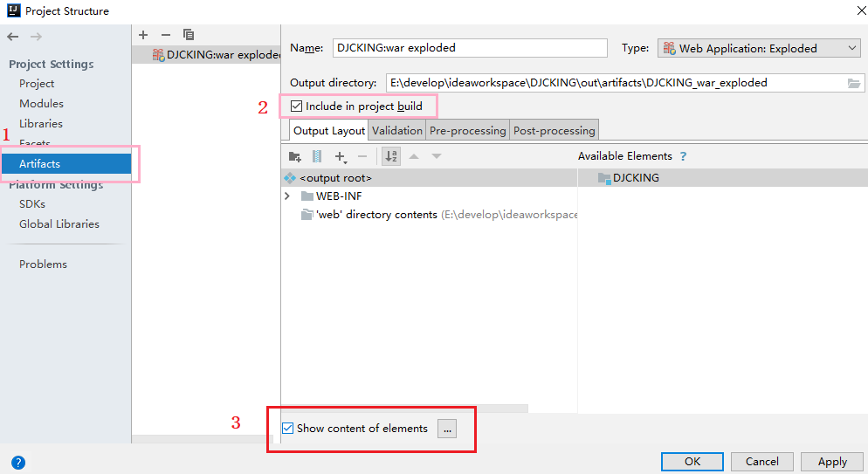The width and height of the screenshot is (868, 474).
Task: Go back with the left arrow
Action: coord(13,37)
